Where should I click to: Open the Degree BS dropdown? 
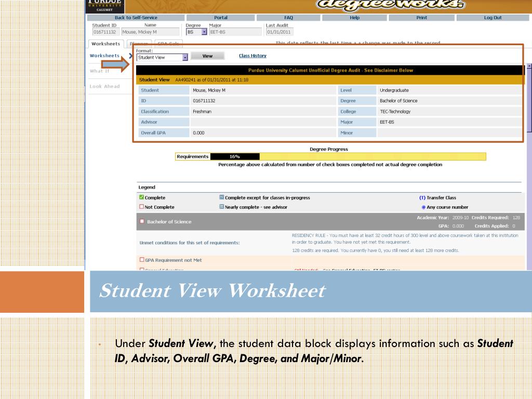pos(196,32)
